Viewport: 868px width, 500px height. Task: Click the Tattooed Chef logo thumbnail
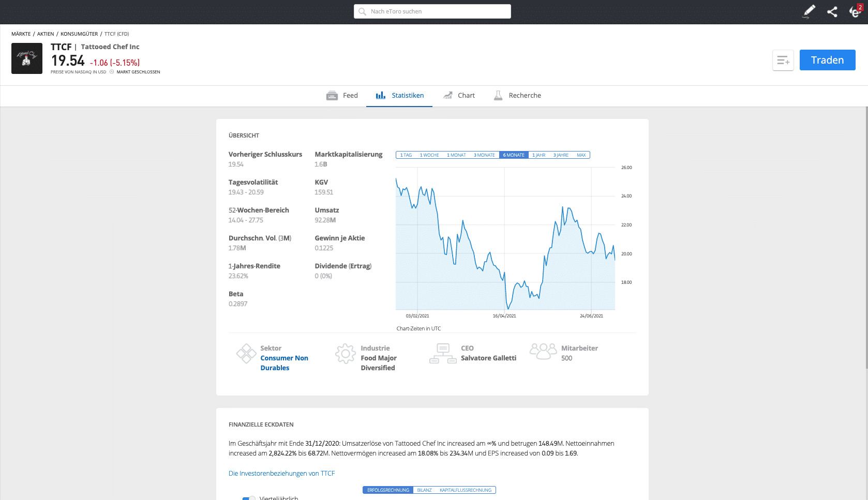[x=27, y=58]
